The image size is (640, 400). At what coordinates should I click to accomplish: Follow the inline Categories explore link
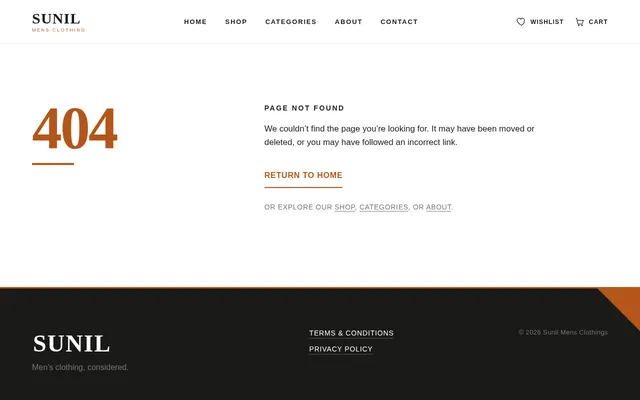(384, 207)
